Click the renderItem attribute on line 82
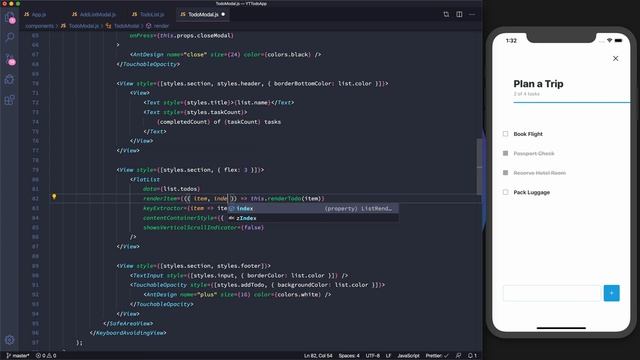The width and height of the screenshot is (640, 360). click(x=160, y=199)
